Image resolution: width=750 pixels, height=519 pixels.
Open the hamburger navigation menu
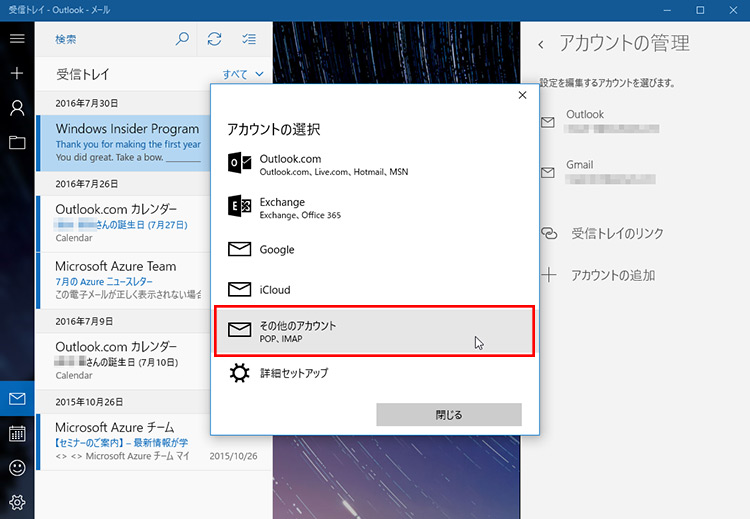coord(17,39)
